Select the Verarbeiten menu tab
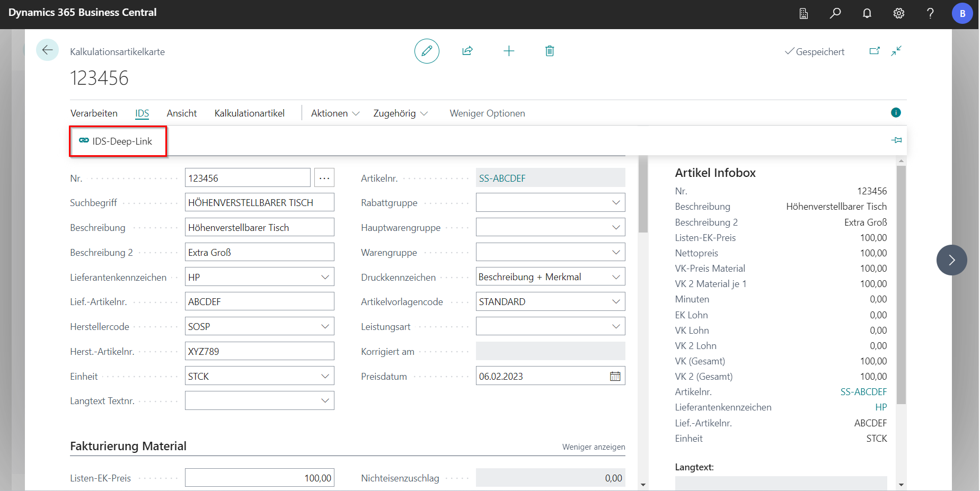 (x=94, y=113)
